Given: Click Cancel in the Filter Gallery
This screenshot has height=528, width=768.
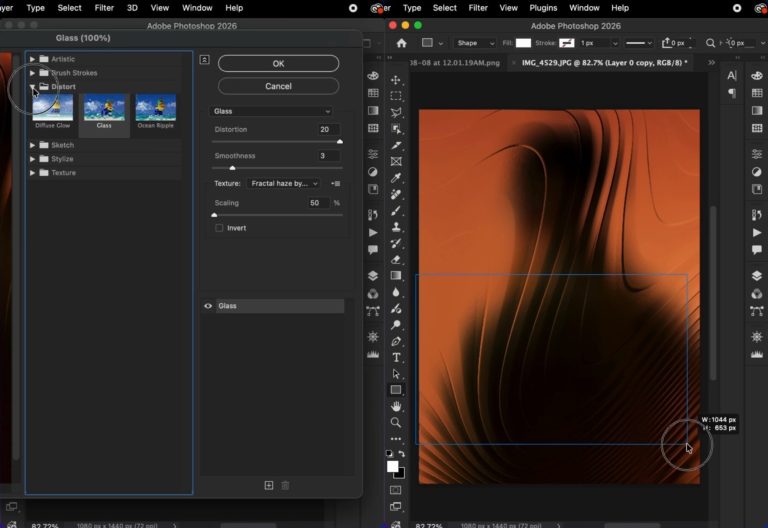Looking at the screenshot, I should pyautogui.click(x=278, y=86).
